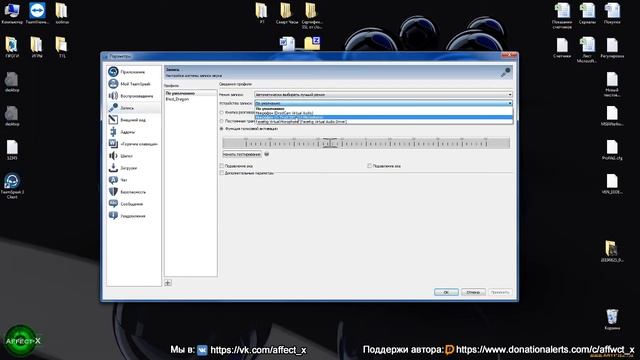Click the TeamViewer desktop icon

click(x=37, y=13)
